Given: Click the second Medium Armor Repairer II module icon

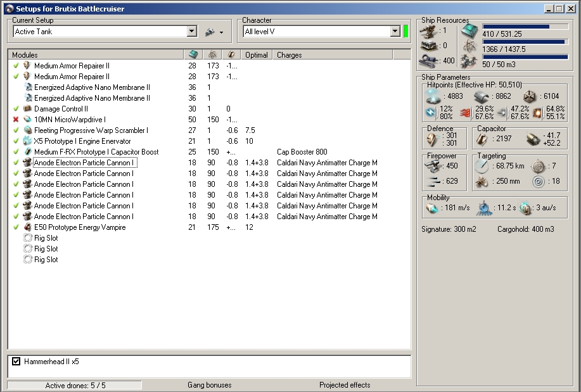Looking at the screenshot, I should (x=27, y=77).
